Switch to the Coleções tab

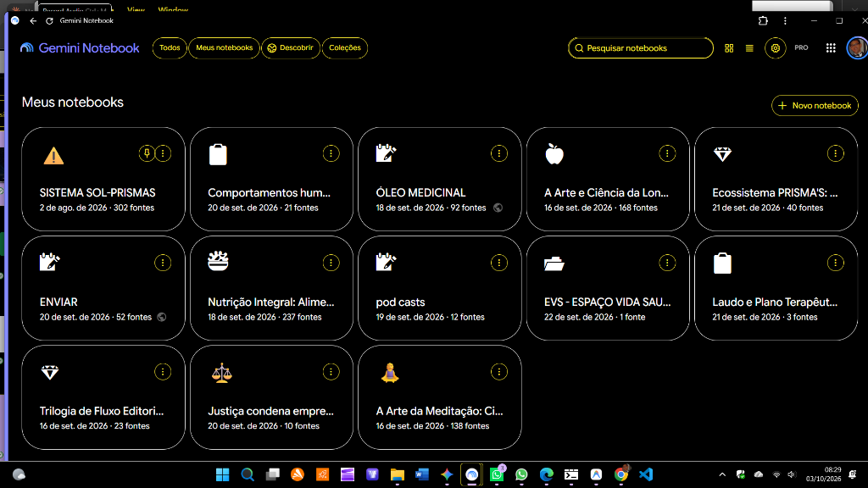coord(345,47)
